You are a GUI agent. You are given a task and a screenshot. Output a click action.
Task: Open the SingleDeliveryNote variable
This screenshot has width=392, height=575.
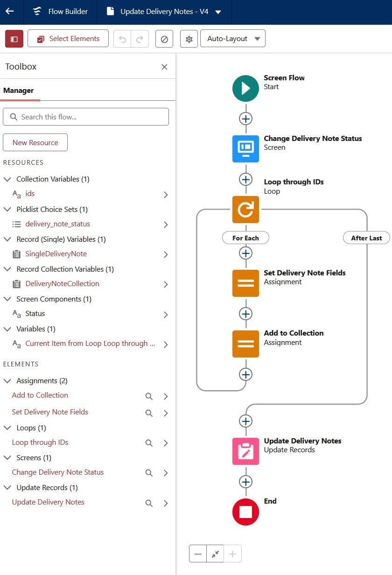point(56,254)
